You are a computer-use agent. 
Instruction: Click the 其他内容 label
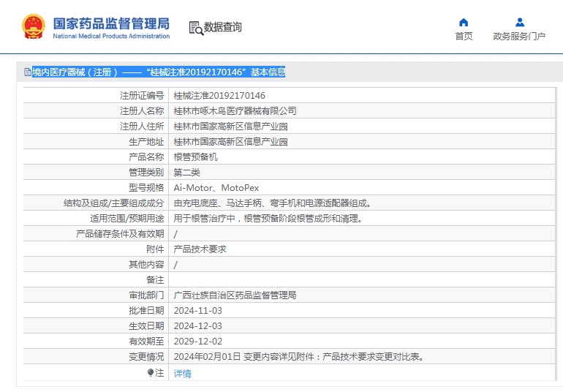click(146, 265)
